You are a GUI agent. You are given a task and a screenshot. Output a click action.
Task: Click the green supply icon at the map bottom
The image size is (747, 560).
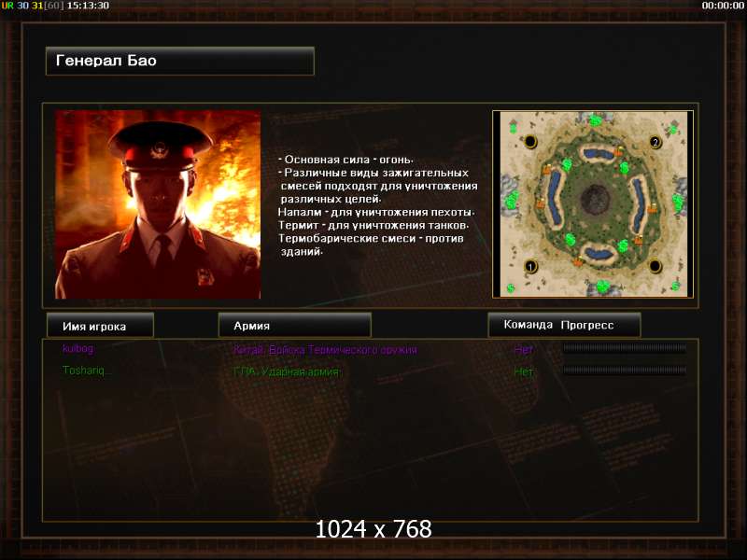pyautogui.click(x=602, y=287)
